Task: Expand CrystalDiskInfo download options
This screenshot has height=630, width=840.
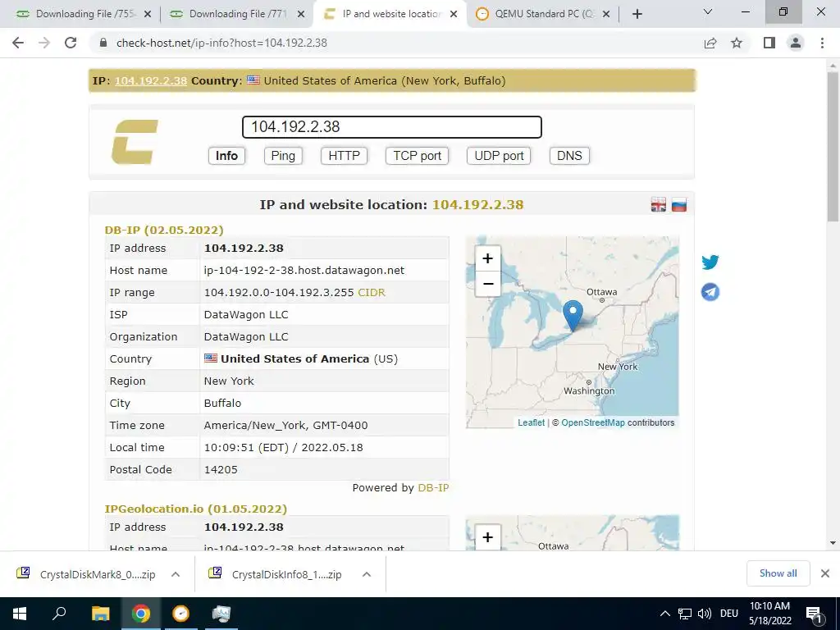Action: (x=367, y=574)
